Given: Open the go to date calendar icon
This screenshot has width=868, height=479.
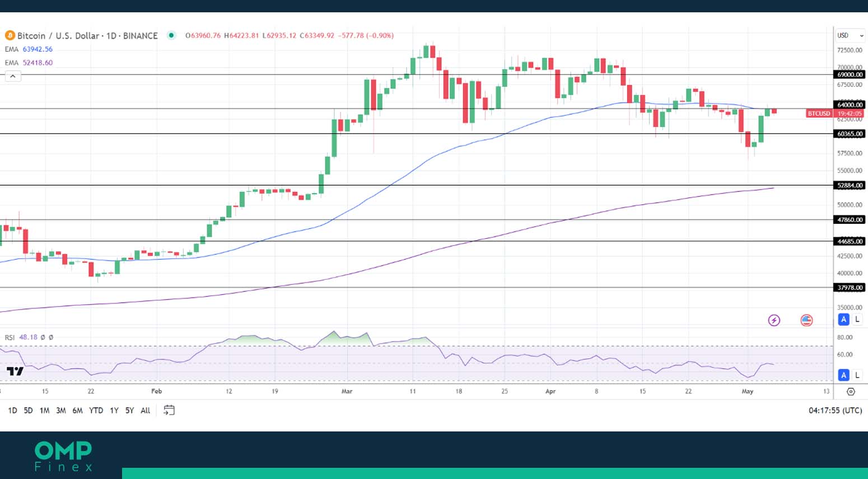Looking at the screenshot, I should [x=169, y=410].
